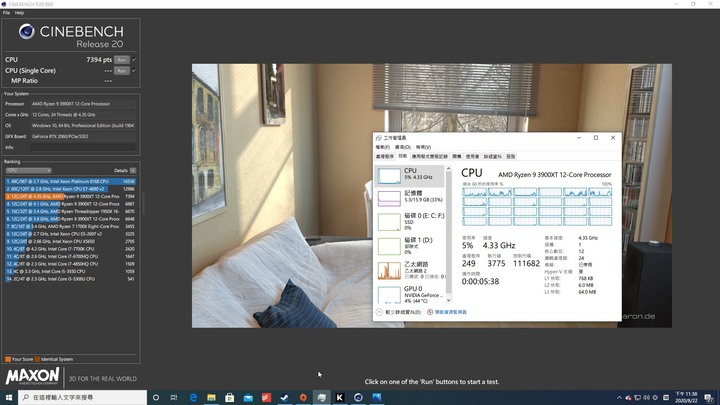This screenshot has height=405, width=720.
Task: Click sidebar scrollbar down arrow
Action: (x=449, y=300)
